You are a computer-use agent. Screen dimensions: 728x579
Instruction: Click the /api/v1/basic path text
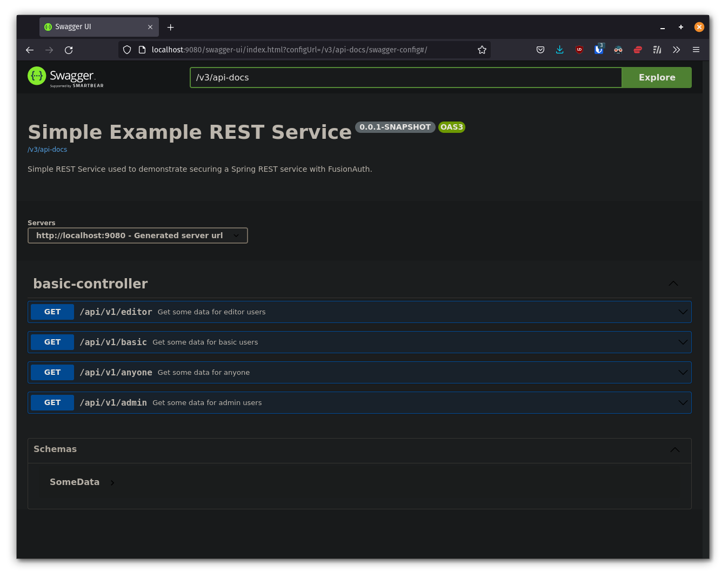click(x=113, y=342)
